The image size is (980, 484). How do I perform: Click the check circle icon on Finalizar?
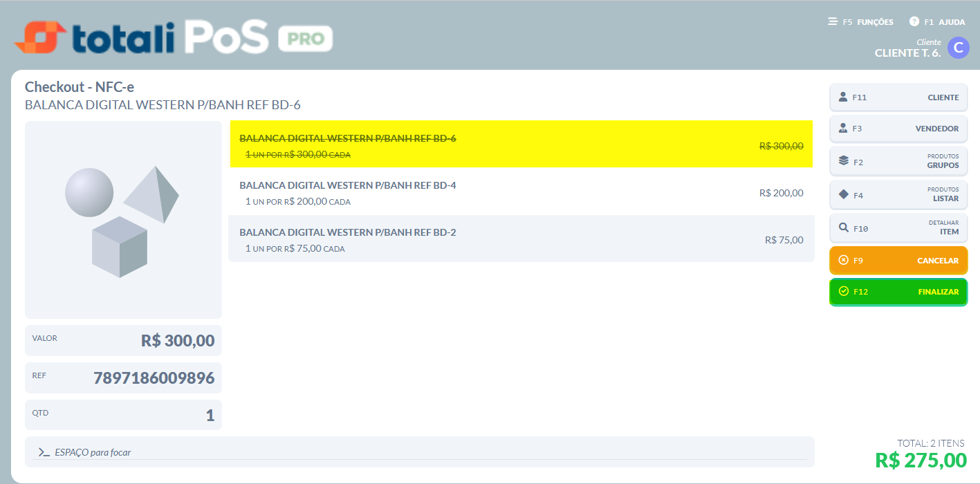[843, 291]
